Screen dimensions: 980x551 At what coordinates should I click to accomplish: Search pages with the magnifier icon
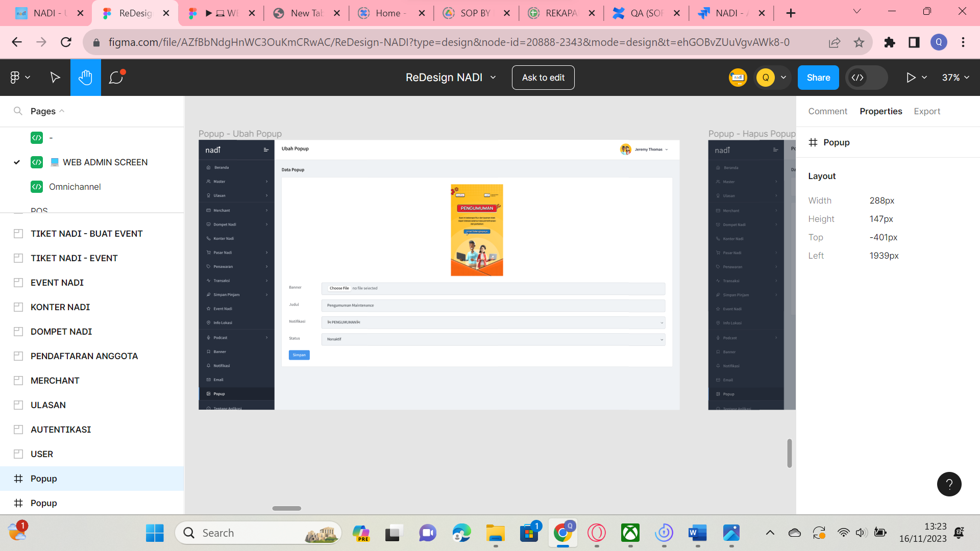[18, 111]
